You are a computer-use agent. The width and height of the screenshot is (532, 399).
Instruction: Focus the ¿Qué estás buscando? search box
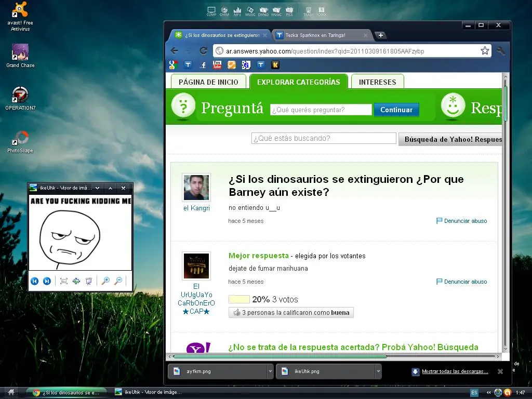click(324, 138)
